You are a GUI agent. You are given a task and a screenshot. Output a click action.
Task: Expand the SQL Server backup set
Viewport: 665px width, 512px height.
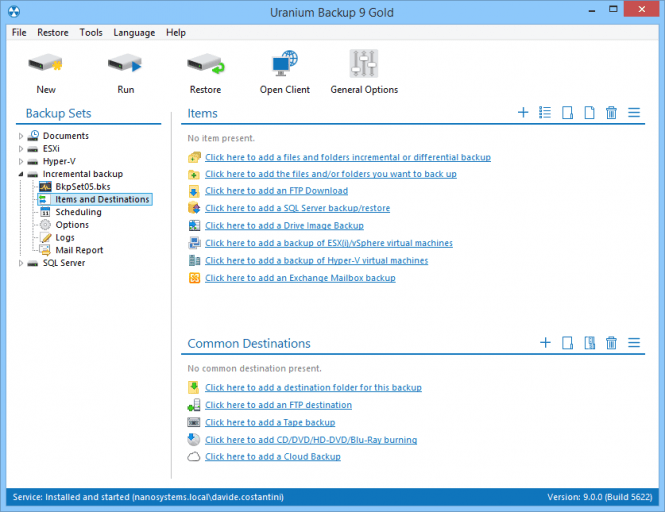21,263
